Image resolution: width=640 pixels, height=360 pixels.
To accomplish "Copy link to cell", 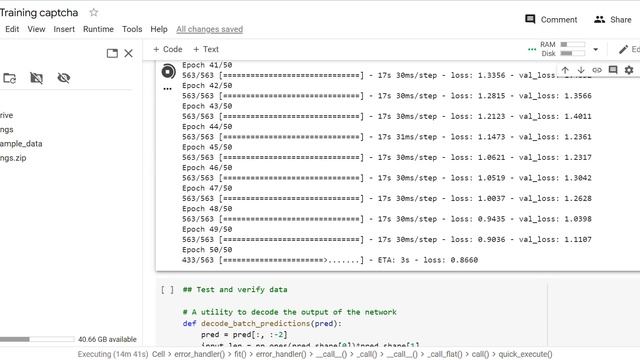I will (x=597, y=70).
